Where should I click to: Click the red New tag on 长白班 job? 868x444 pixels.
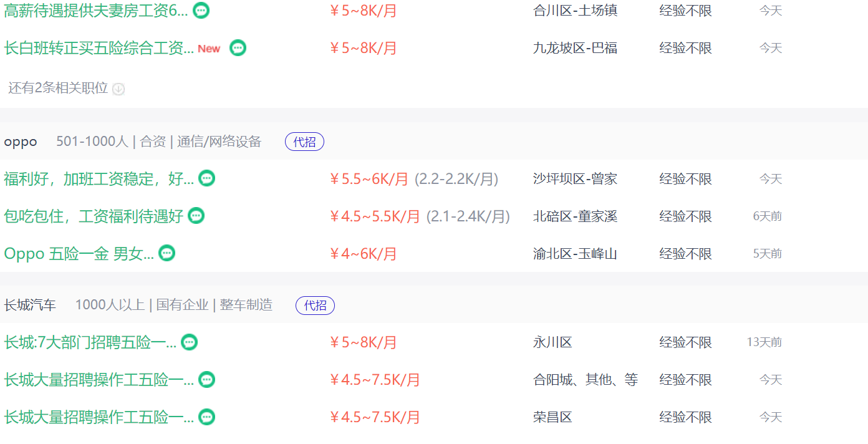click(x=209, y=49)
